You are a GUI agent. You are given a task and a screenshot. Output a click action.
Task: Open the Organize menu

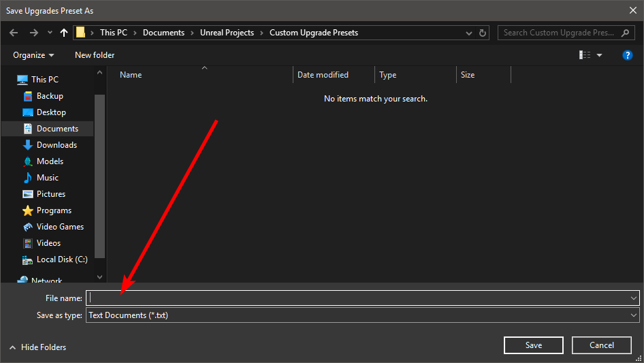coord(33,55)
